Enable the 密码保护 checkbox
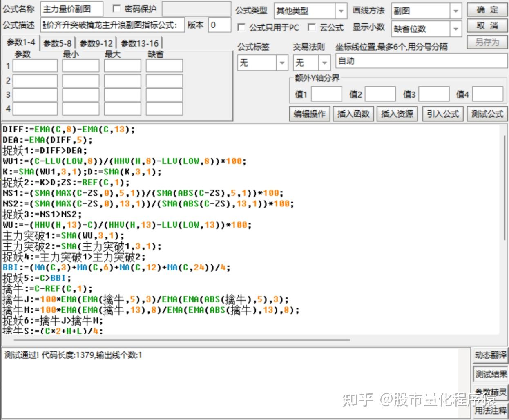 coord(116,9)
